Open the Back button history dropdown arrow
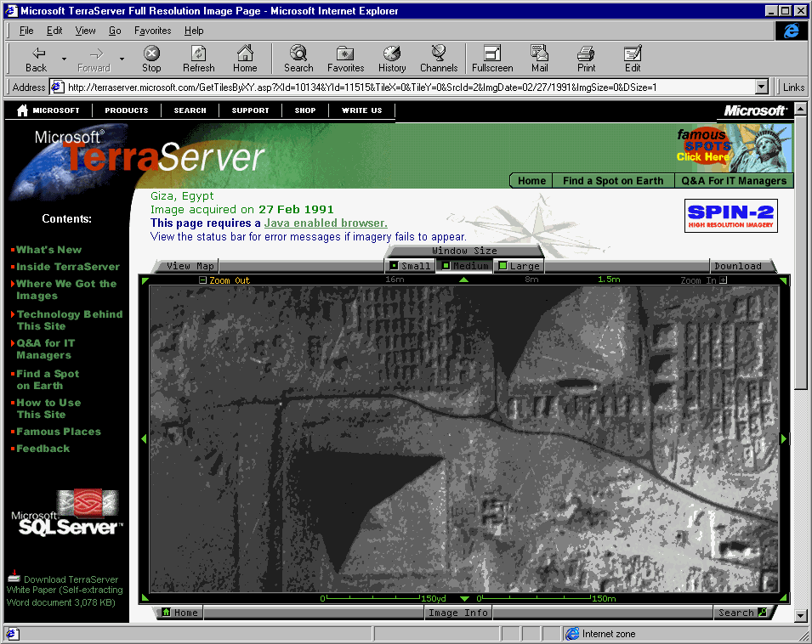The image size is (812, 644). click(65, 59)
